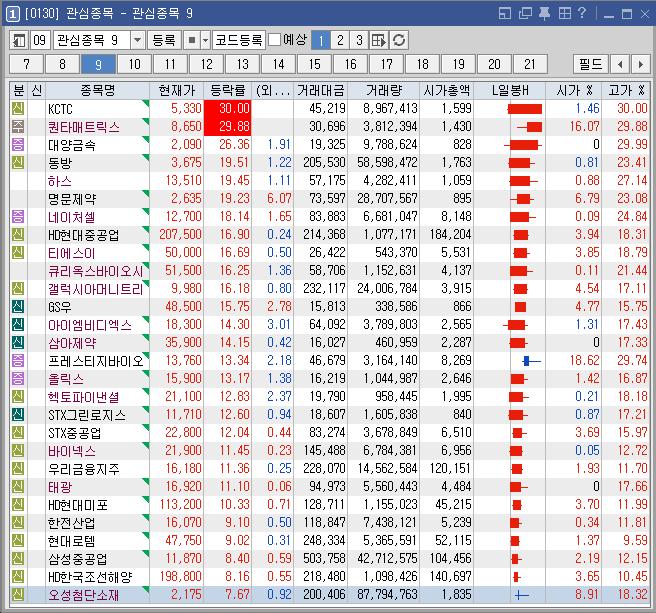Image resolution: width=656 pixels, height=613 pixels.
Task: Click the 30.00 rate cell for KCTC
Action: [228, 108]
